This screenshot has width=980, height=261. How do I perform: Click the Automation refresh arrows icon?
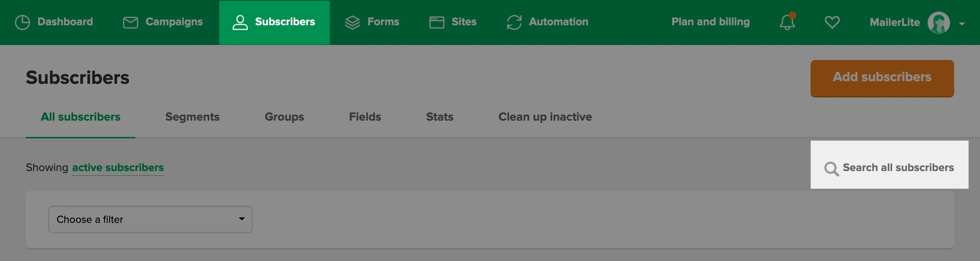coord(514,22)
